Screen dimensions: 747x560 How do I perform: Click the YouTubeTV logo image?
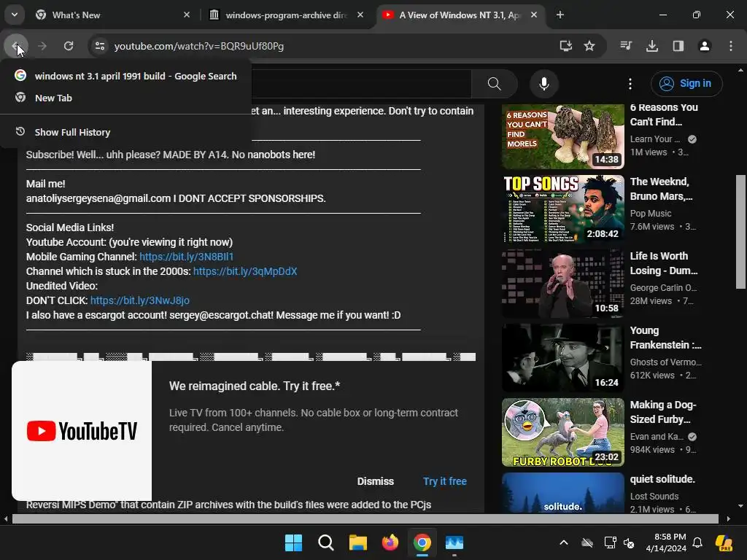tap(82, 431)
